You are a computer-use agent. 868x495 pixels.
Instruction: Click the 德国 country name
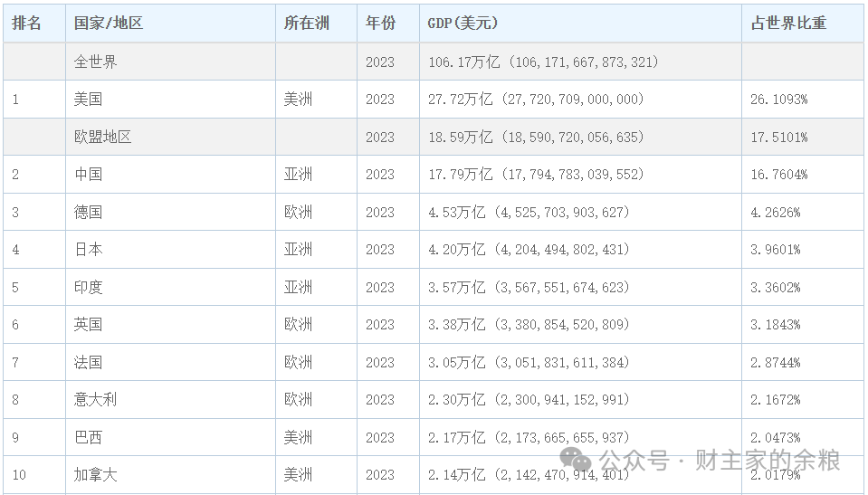click(x=88, y=213)
